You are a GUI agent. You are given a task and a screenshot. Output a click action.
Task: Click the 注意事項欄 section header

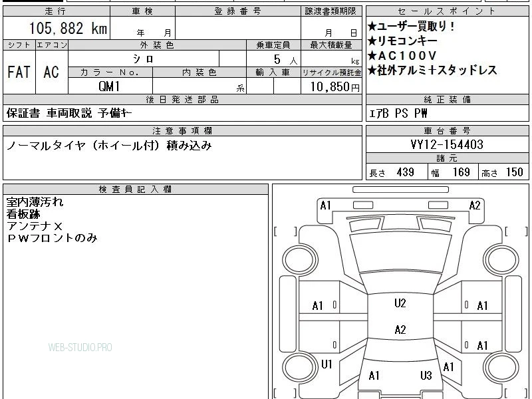pyautogui.click(x=182, y=130)
